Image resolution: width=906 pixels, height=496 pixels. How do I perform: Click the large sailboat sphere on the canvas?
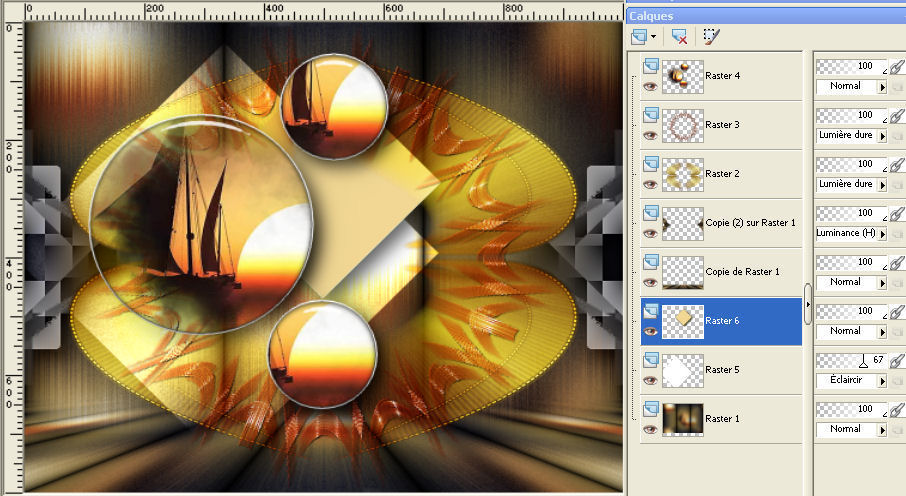tap(202, 224)
